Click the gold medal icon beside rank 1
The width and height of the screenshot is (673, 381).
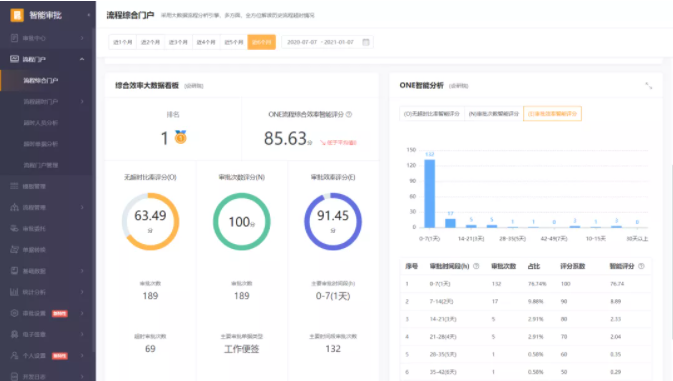pos(181,137)
